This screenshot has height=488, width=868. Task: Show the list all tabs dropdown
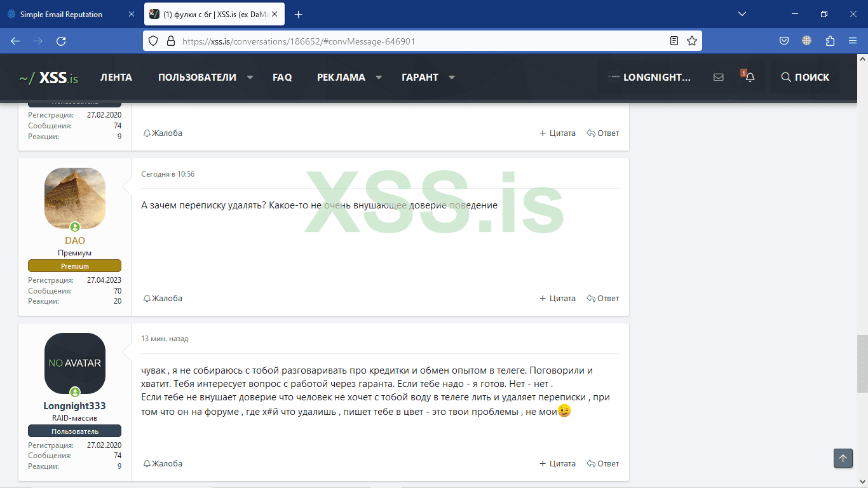742,14
